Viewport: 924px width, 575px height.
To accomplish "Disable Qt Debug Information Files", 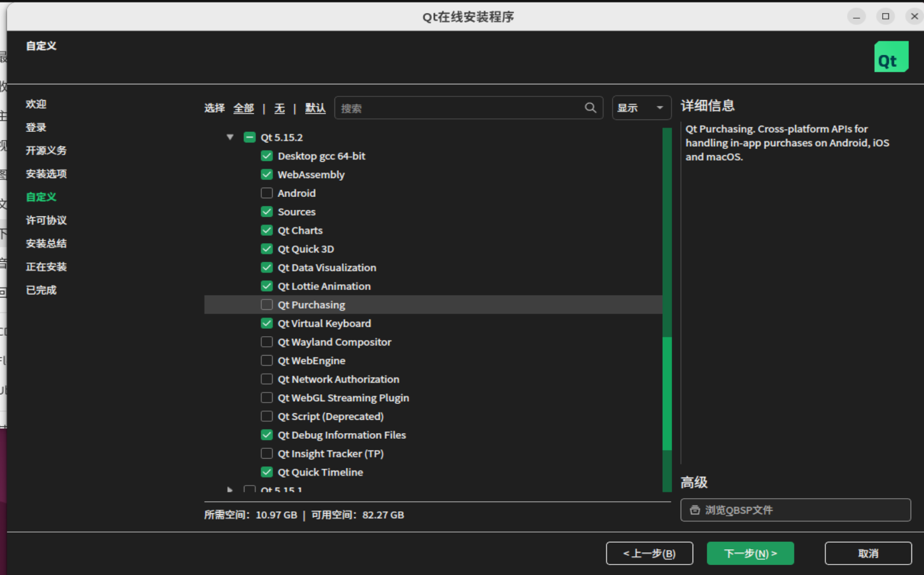I will tap(266, 434).
